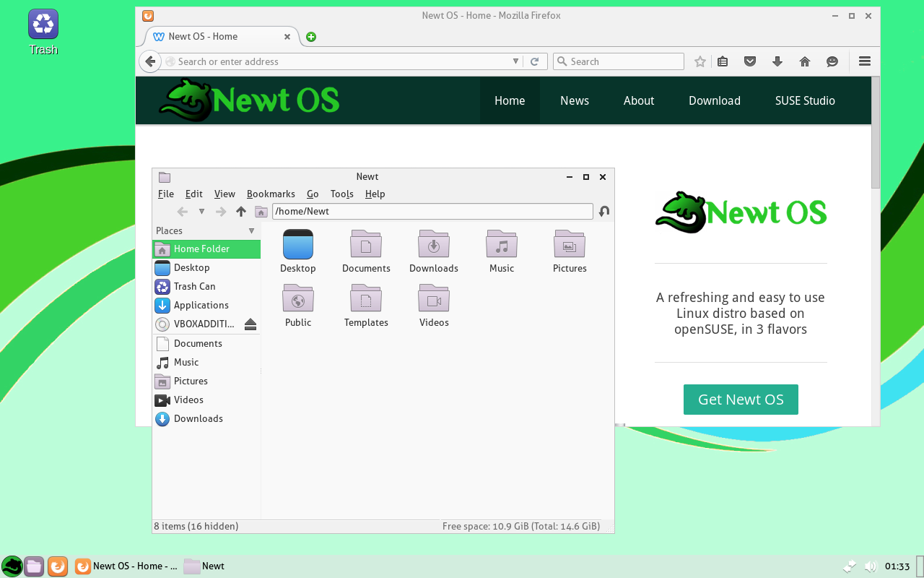Open the Bookmarks menu

click(x=271, y=194)
